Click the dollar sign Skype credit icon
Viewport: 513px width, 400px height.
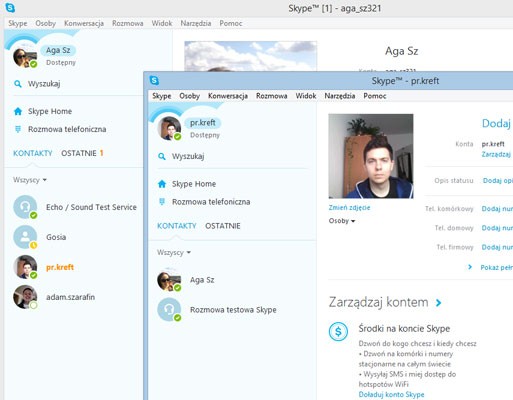[x=338, y=332]
